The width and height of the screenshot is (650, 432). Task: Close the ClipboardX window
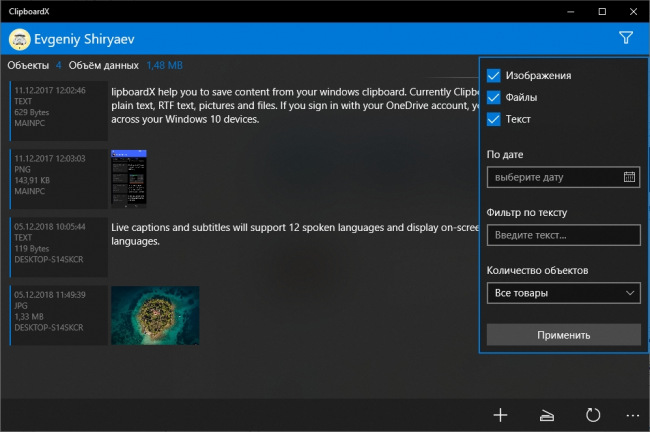pyautogui.click(x=633, y=12)
